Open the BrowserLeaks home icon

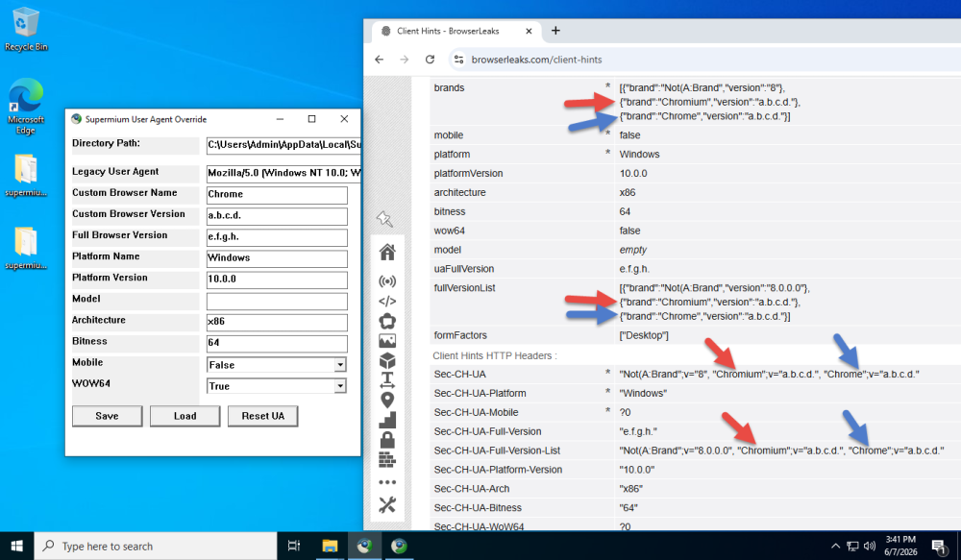pyautogui.click(x=387, y=252)
